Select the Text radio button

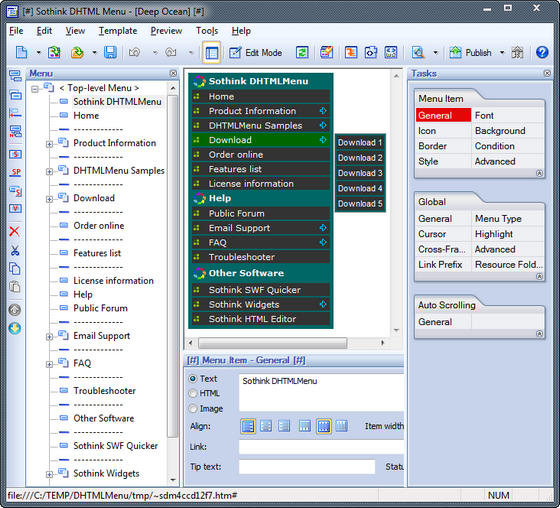tap(193, 378)
